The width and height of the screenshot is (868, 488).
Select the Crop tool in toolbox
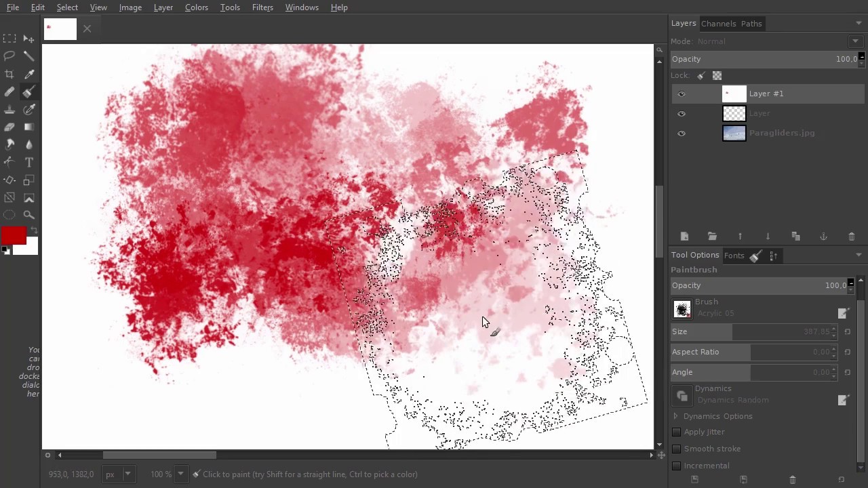(9, 74)
